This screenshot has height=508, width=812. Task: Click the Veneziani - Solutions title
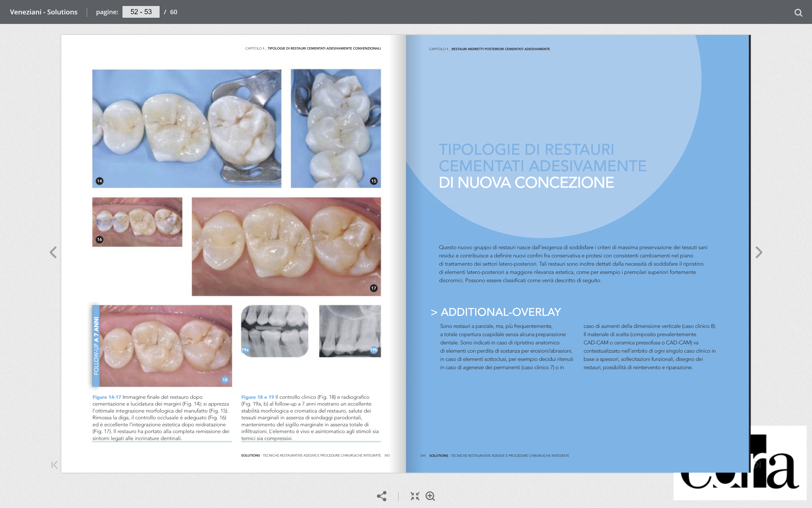[44, 12]
